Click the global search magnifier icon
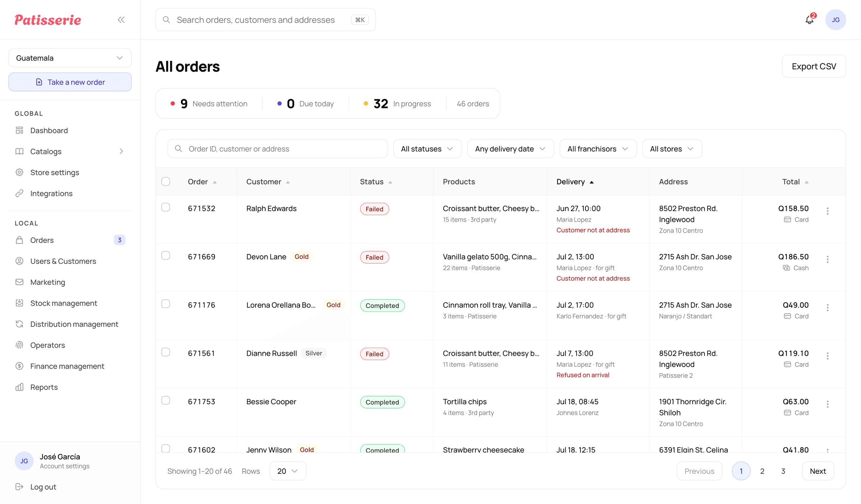Image resolution: width=861 pixels, height=504 pixels. (x=166, y=20)
